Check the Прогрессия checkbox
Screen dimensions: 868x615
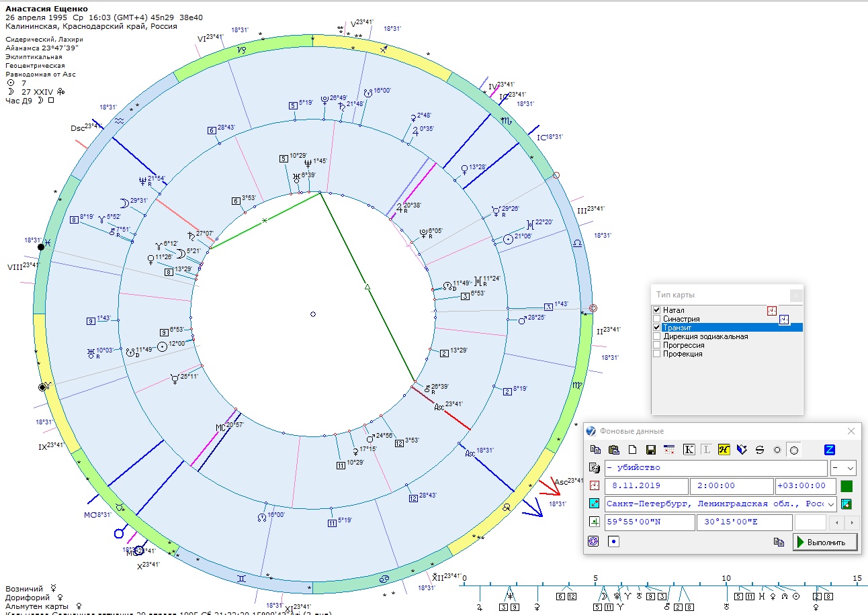(x=657, y=345)
